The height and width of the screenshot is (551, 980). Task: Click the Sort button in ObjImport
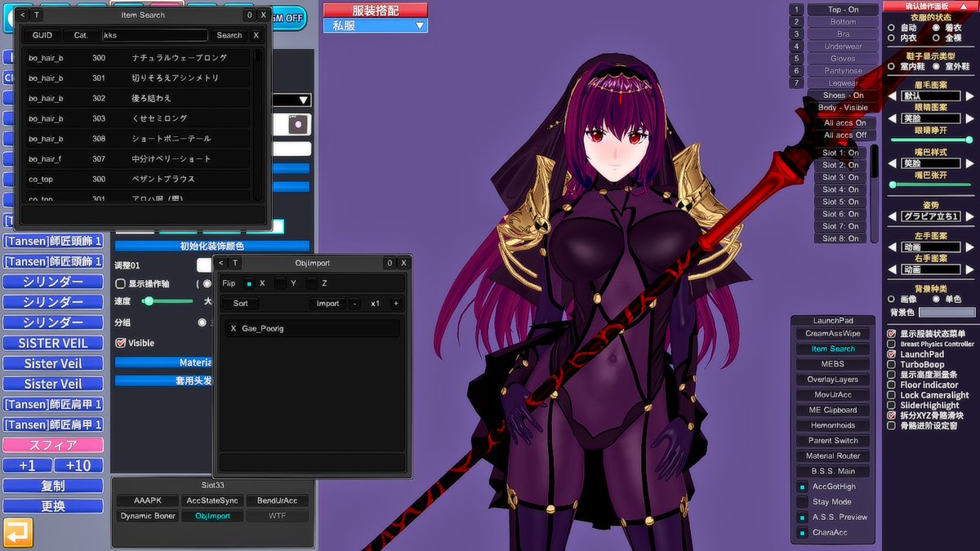241,303
